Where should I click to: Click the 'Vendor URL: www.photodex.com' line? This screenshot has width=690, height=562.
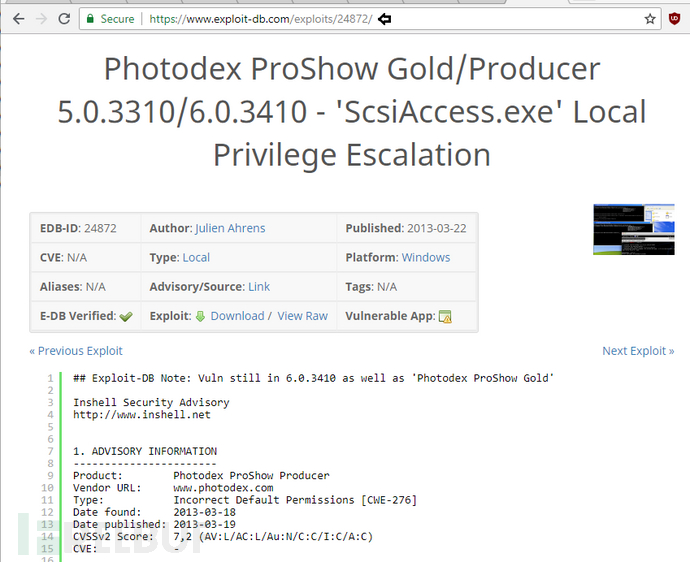tap(173, 488)
